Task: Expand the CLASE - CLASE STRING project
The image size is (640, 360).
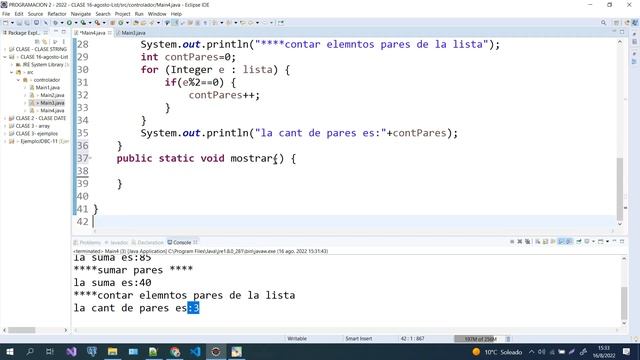Action: (x=5, y=49)
